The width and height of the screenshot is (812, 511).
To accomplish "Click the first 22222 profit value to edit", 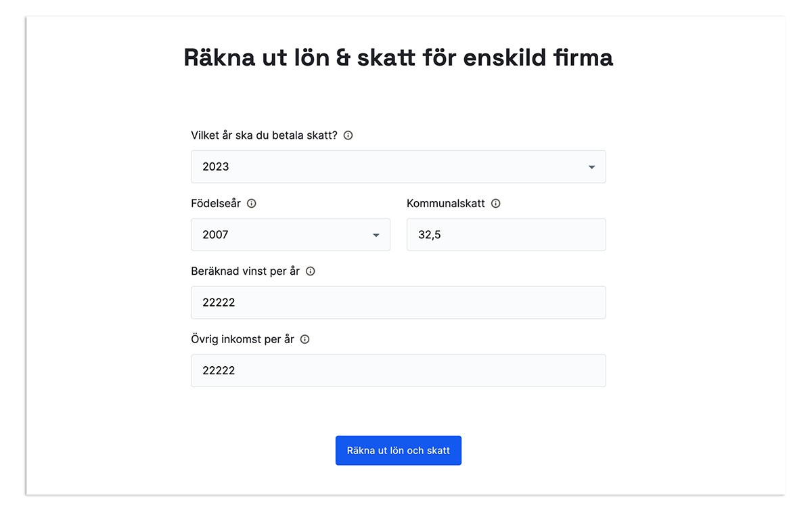I will [x=218, y=303].
